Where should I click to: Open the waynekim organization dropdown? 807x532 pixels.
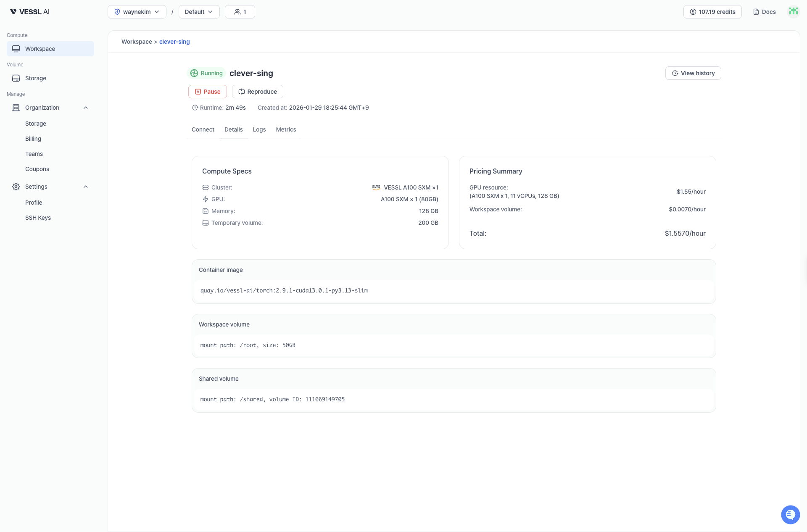tap(137, 12)
